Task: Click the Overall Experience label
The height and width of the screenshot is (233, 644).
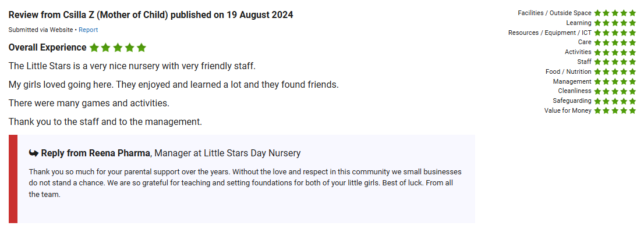Action: pos(47,48)
